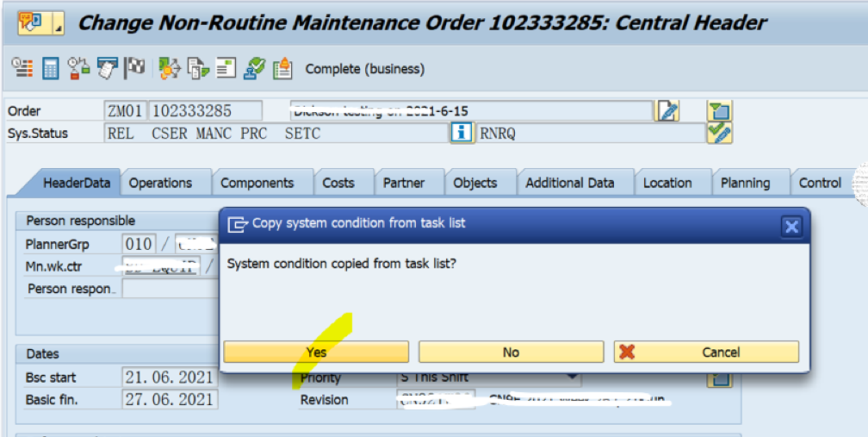Open the Planning tab
The height and width of the screenshot is (437, 868).
(x=745, y=184)
